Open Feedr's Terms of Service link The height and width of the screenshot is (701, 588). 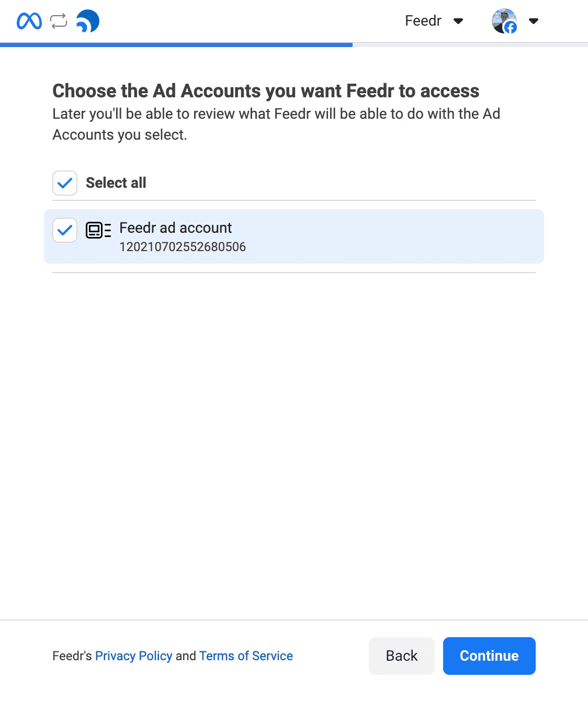point(245,655)
